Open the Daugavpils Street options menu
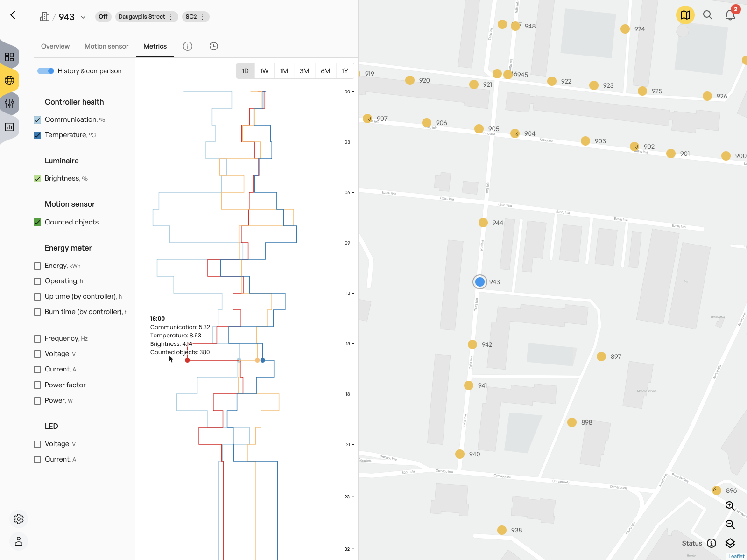747x560 pixels. 171,16
